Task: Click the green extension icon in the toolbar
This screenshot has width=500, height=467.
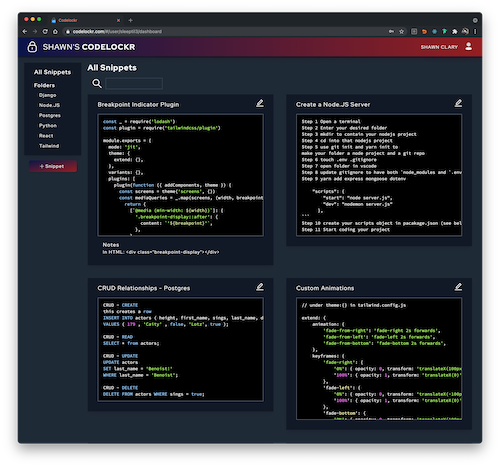Action: 444,31
